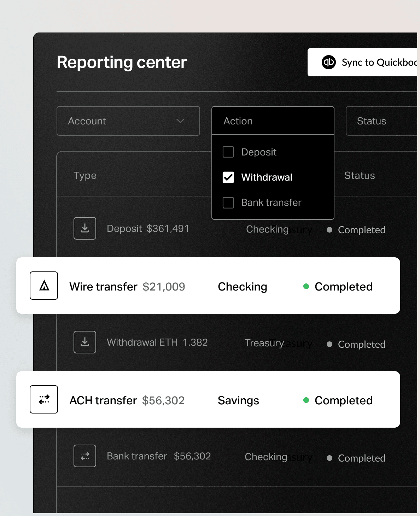The width and height of the screenshot is (420, 516).
Task: Click the green dot beside Wire transfer's status
Action: click(306, 287)
